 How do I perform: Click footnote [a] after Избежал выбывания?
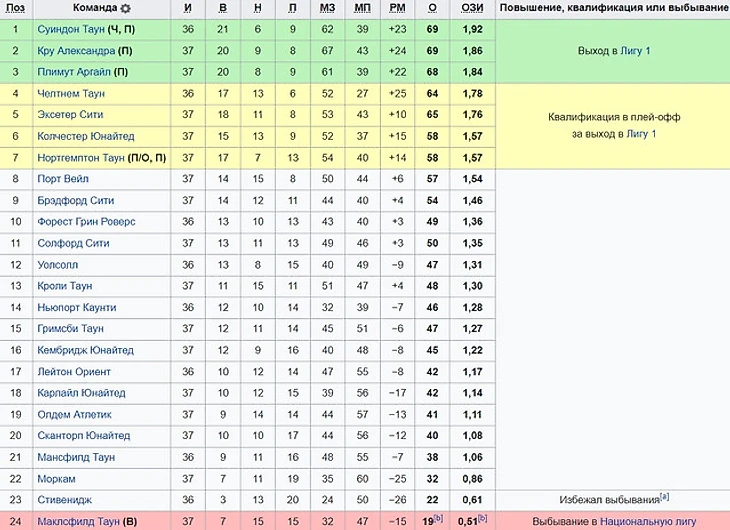coord(692,497)
